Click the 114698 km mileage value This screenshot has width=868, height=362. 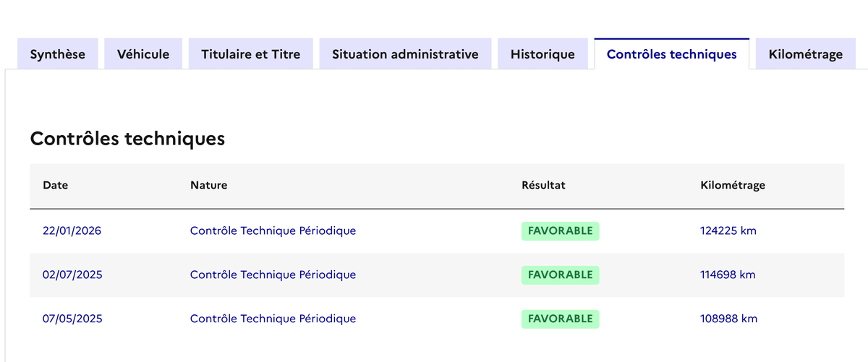pyautogui.click(x=728, y=275)
